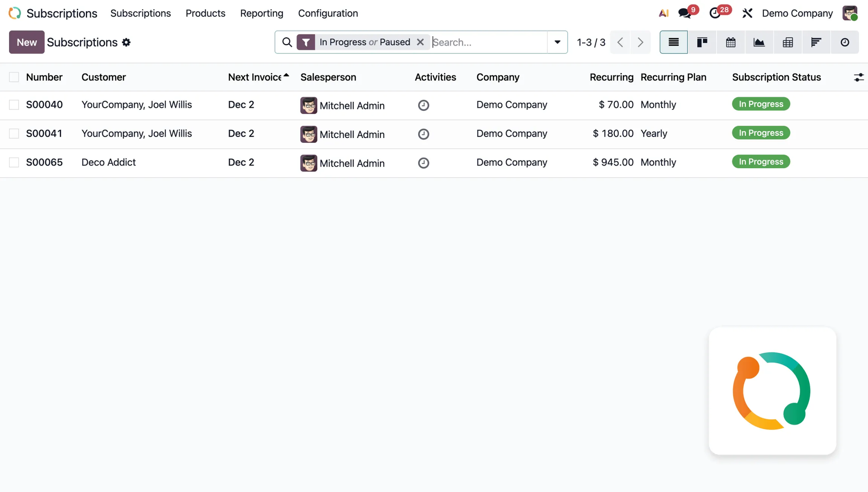This screenshot has width=868, height=492.
Task: Click the Subscriptions app name in navbar
Action: pyautogui.click(x=62, y=13)
